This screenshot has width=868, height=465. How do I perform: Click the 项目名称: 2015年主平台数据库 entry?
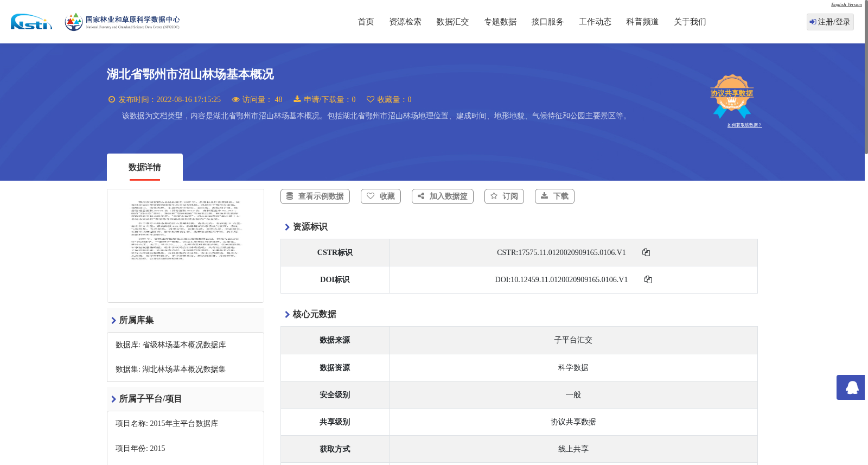coord(167,423)
